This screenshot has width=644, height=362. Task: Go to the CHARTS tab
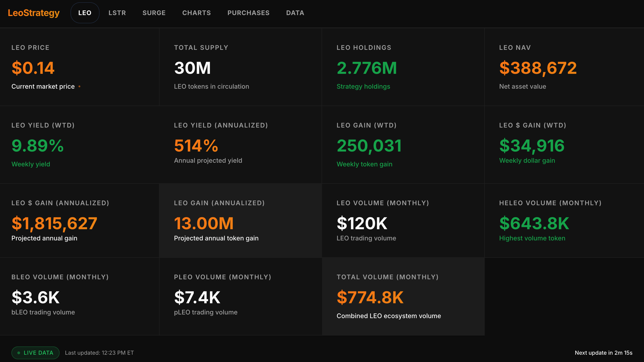click(x=196, y=13)
